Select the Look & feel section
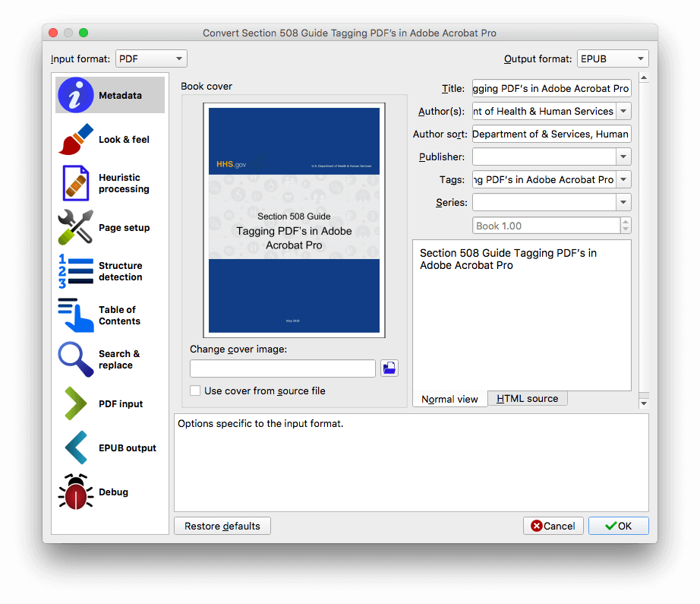Viewport: 700px width, 604px height. [x=109, y=139]
